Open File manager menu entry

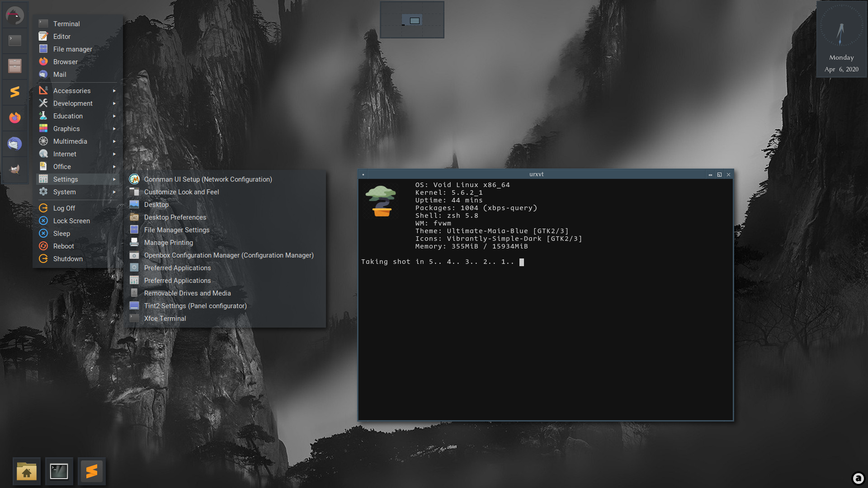[78, 49]
